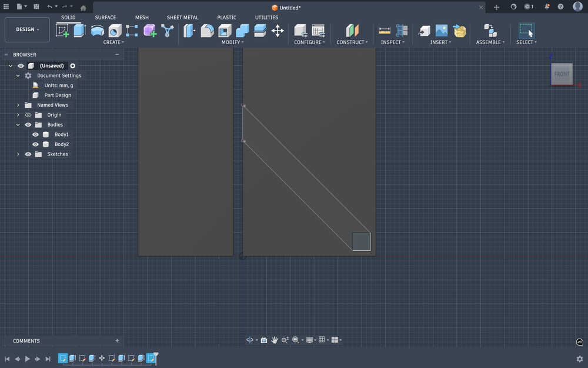Viewport: 588px width, 368px height.
Task: Select the Revolve tool
Action: [98, 31]
